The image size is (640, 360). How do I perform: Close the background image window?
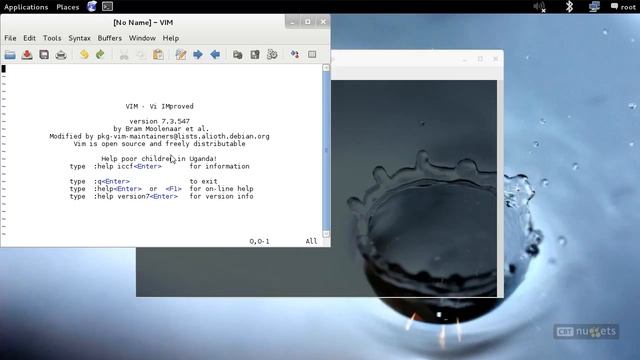pyautogui.click(x=496, y=59)
